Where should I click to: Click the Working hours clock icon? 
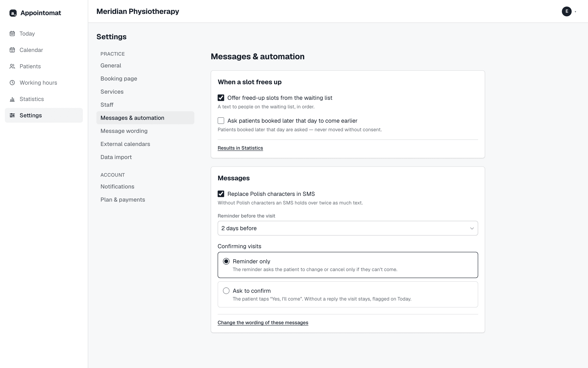pos(12,83)
